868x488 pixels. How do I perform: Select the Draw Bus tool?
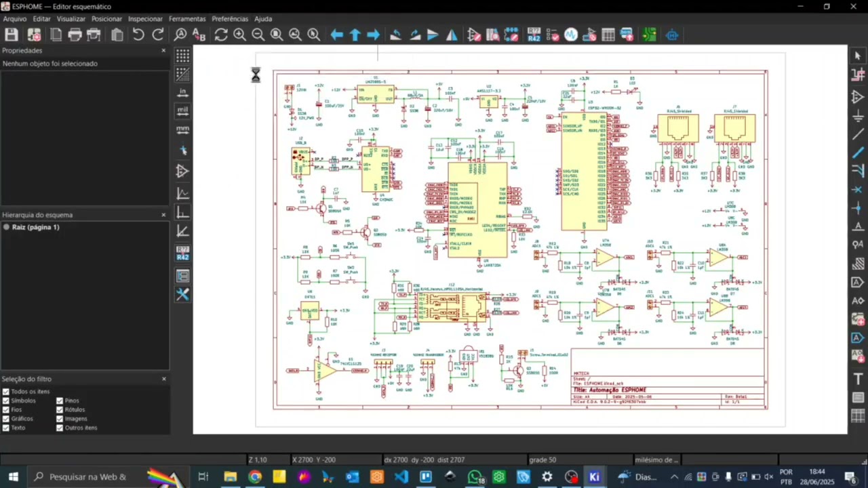(x=858, y=153)
